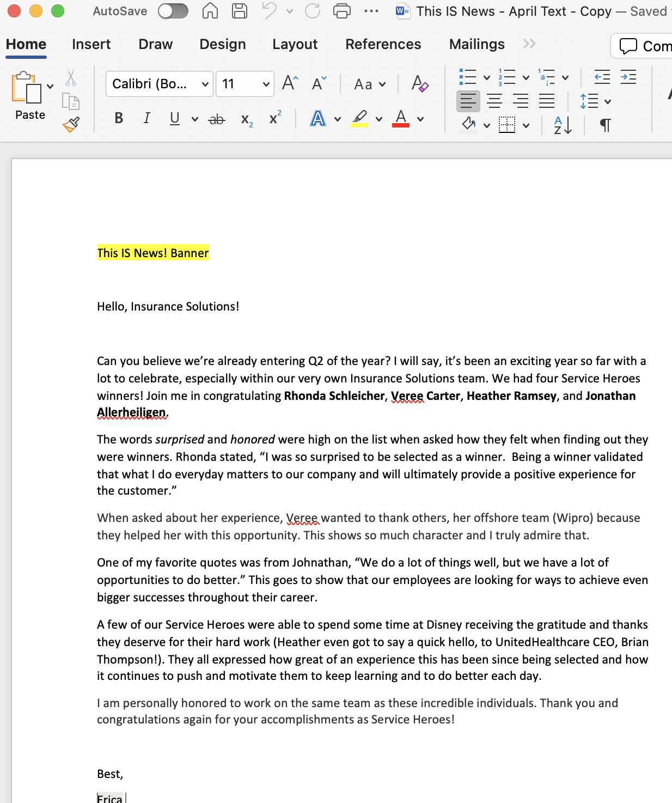Toggle Italic formatting
Image resolution: width=672 pixels, height=803 pixels.
coord(146,118)
